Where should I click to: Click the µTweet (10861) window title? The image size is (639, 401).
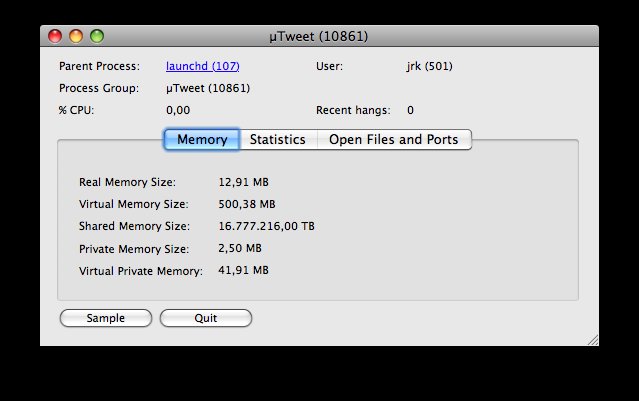coord(319,36)
